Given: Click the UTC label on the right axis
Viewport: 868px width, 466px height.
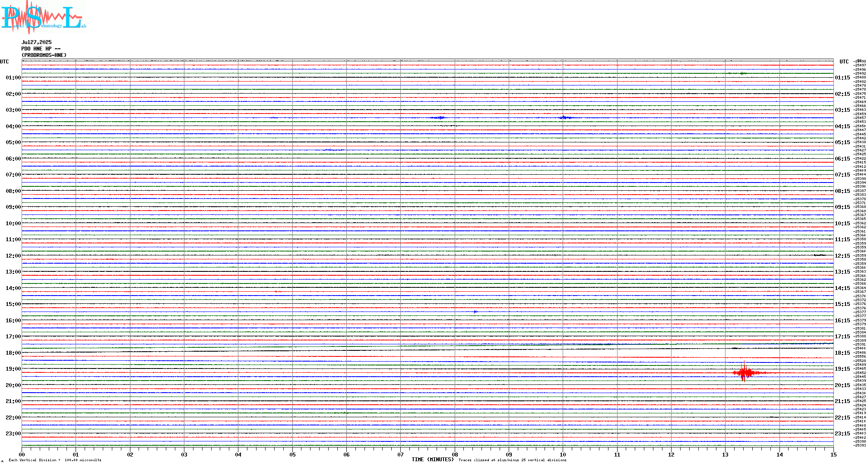Looking at the screenshot, I should (844, 62).
